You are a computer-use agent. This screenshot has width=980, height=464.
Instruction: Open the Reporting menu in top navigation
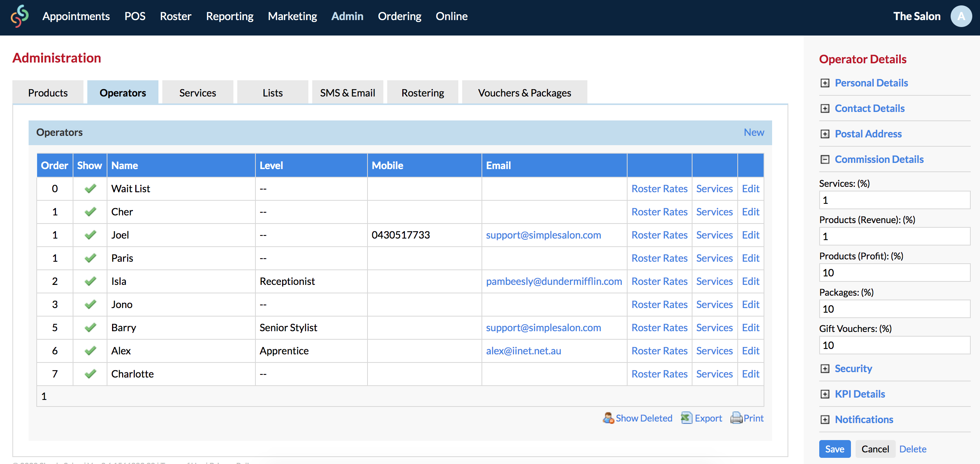point(230,16)
